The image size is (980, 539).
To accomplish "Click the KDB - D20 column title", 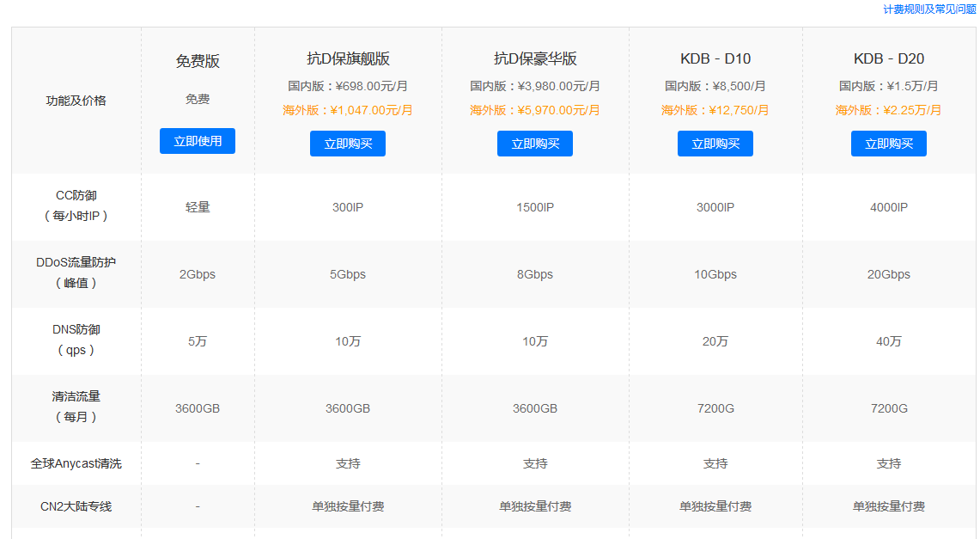I will click(889, 58).
